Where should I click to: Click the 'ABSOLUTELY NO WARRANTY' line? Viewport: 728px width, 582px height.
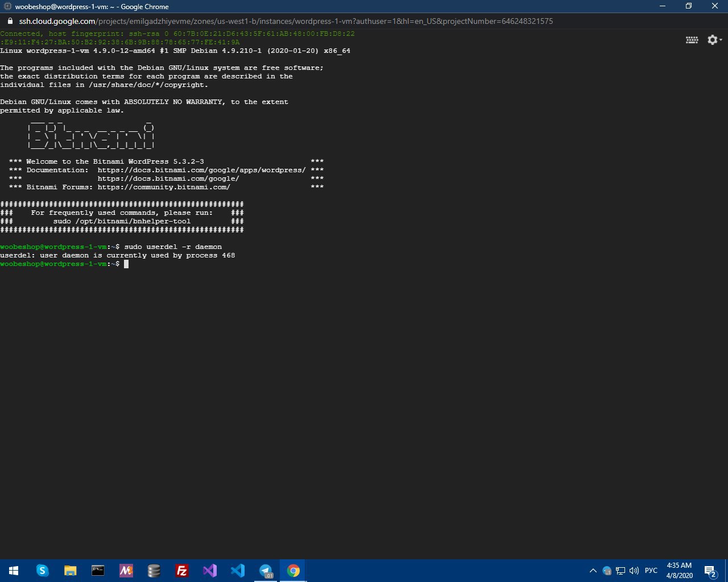point(144,102)
